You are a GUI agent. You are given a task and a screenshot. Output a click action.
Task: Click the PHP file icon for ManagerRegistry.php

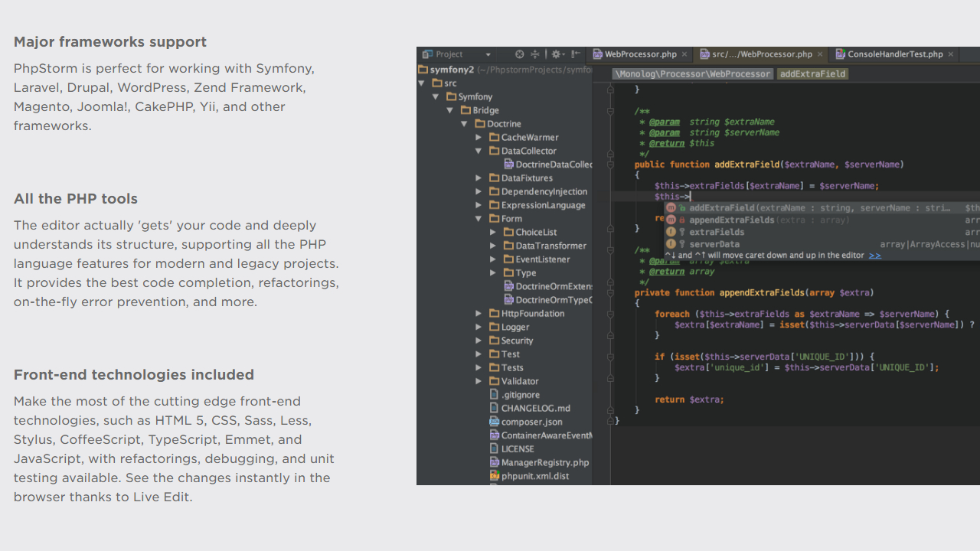pyautogui.click(x=494, y=462)
